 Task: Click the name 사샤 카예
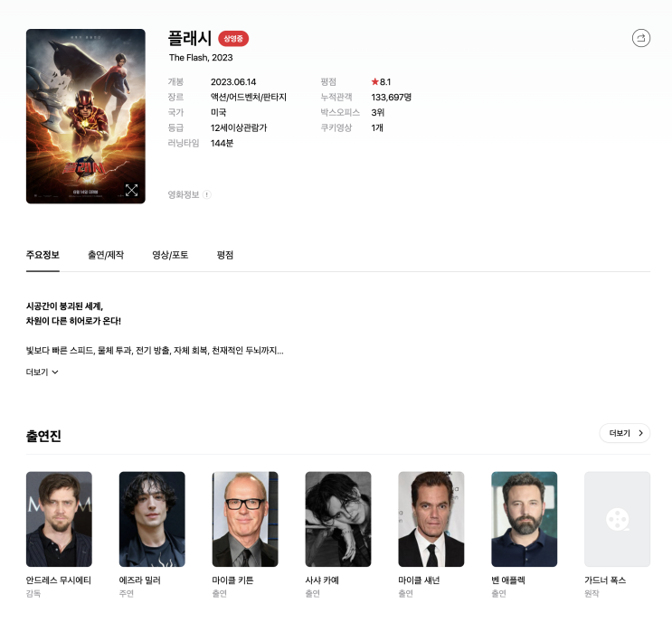(322, 580)
